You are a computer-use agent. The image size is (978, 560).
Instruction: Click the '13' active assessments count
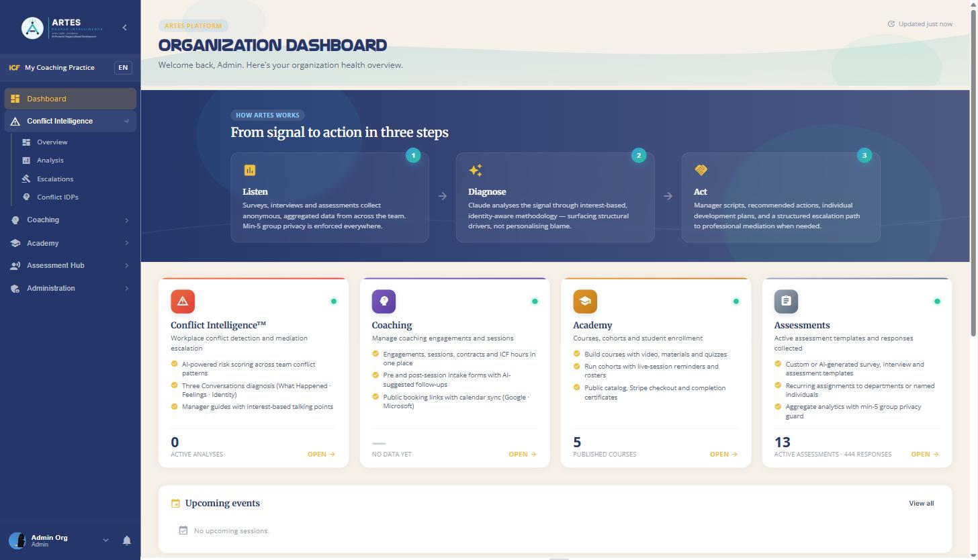click(783, 442)
